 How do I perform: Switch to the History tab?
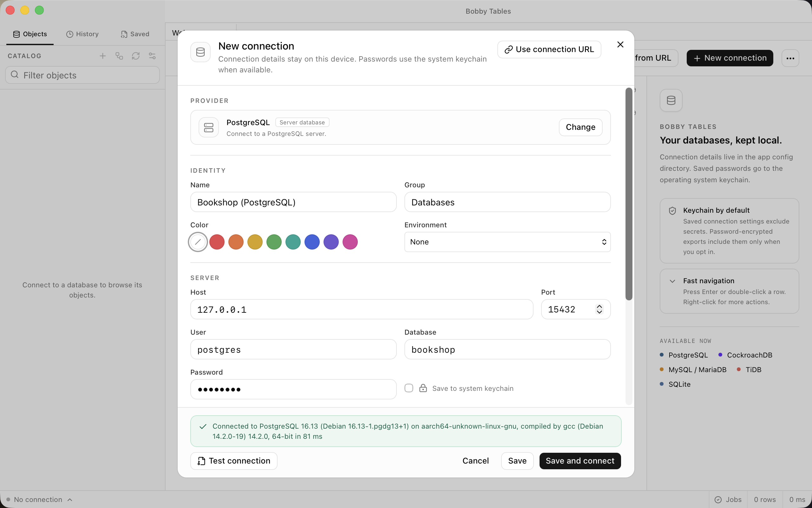coord(82,34)
